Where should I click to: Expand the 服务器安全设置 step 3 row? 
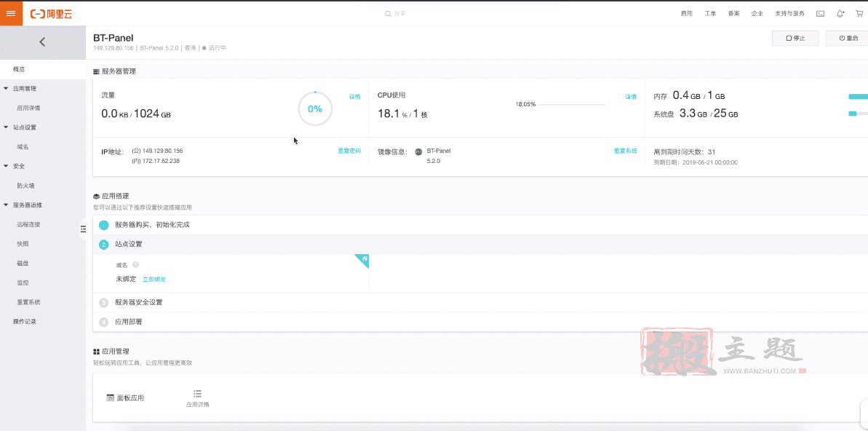coord(139,302)
